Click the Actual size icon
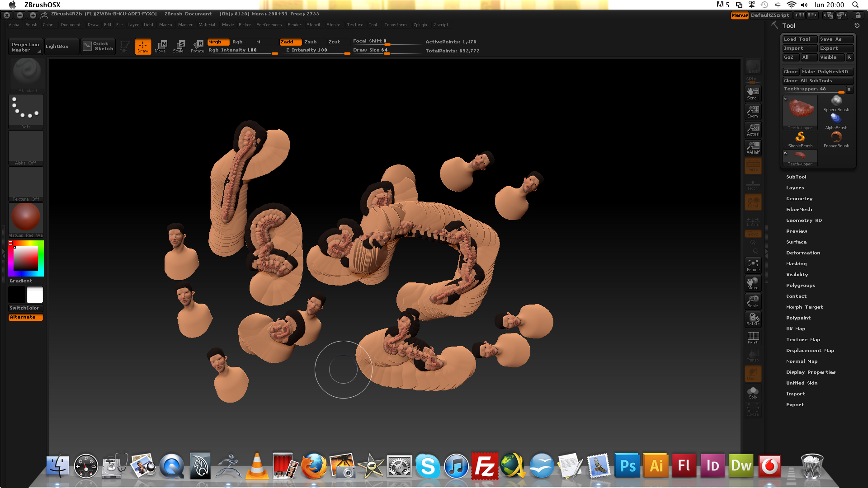This screenshot has width=868, height=488. 753,130
